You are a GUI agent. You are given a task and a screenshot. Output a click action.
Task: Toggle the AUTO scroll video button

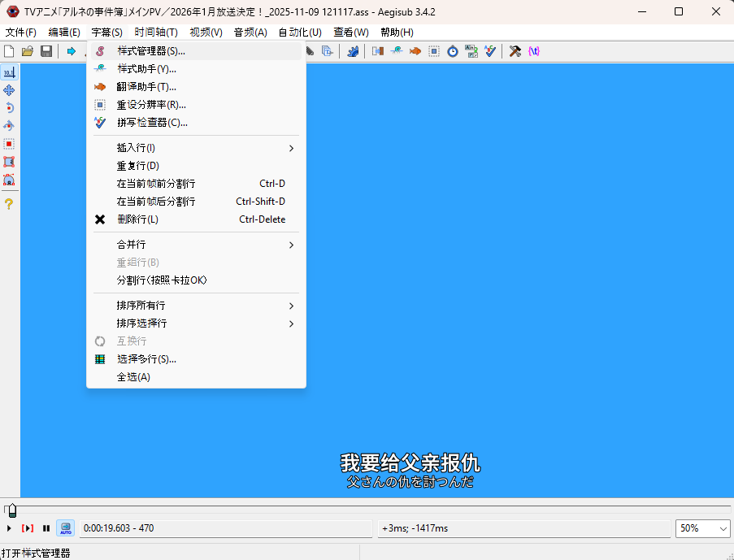tap(65, 528)
